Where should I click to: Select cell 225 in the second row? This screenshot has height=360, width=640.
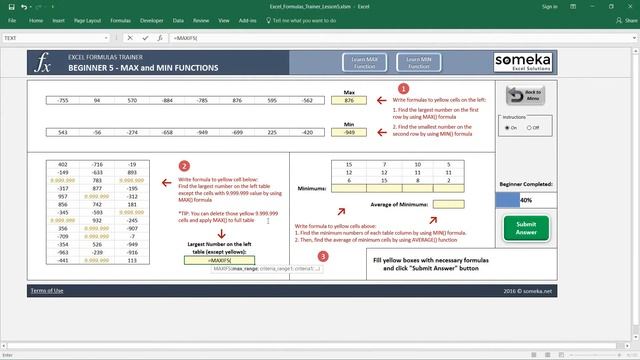pyautogui.click(x=272, y=132)
